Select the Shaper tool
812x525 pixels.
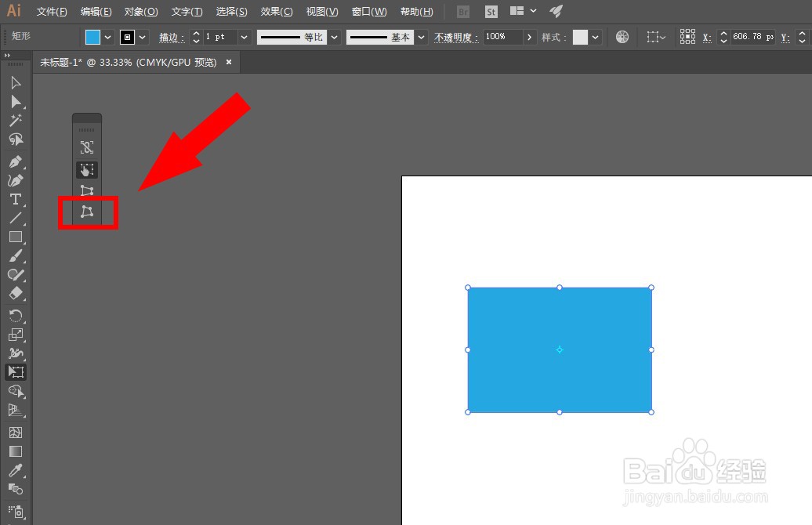[x=16, y=274]
